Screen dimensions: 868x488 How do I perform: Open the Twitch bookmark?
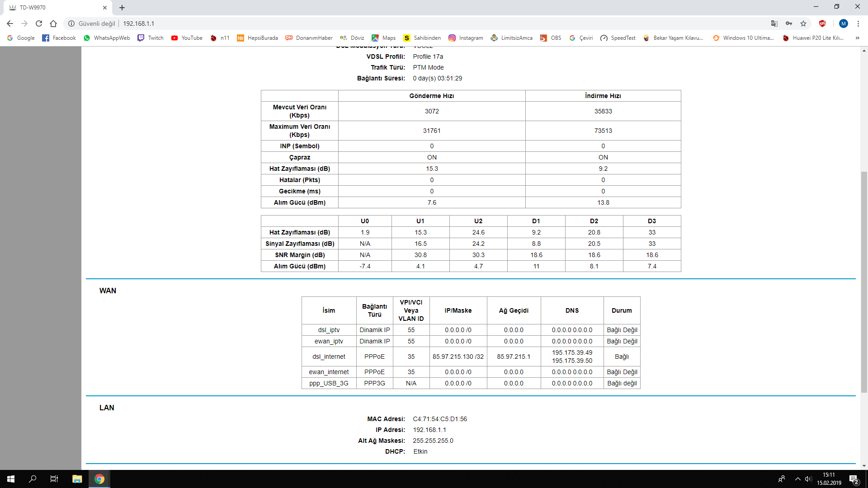tap(151, 38)
